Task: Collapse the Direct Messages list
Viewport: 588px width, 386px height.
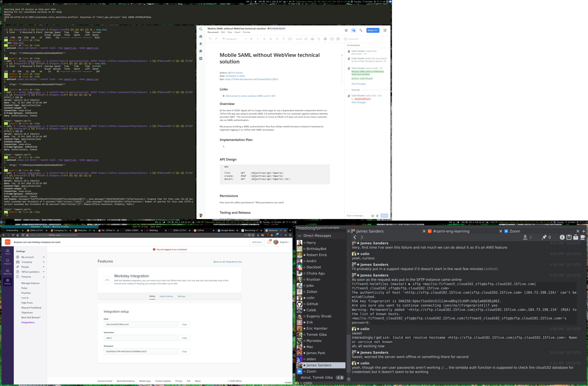Action: [300, 236]
